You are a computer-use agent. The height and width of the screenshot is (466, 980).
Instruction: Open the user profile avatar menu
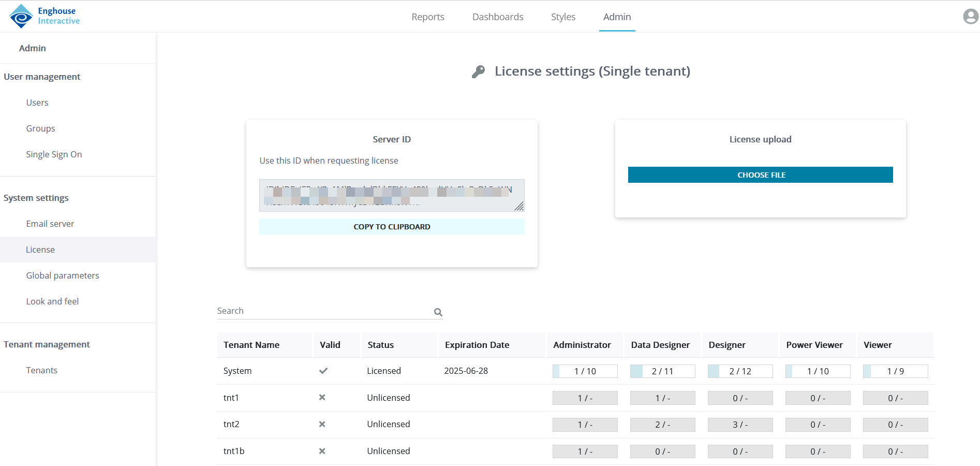pyautogui.click(x=970, y=17)
